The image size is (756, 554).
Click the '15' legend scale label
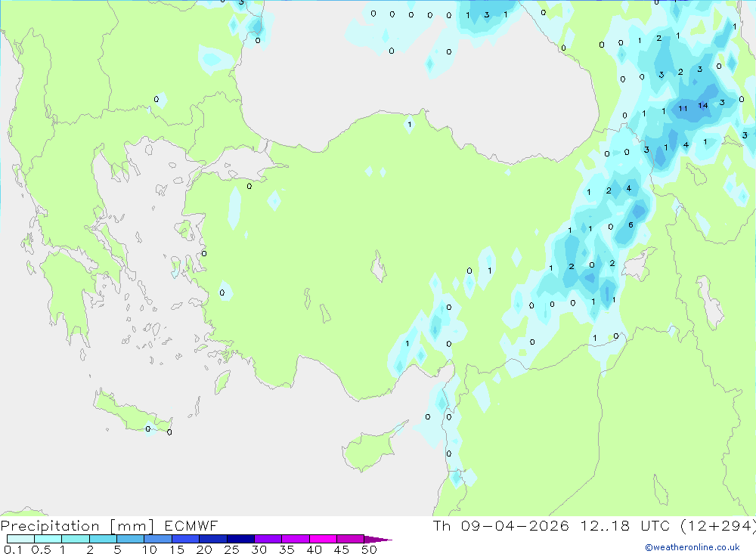tap(176, 549)
